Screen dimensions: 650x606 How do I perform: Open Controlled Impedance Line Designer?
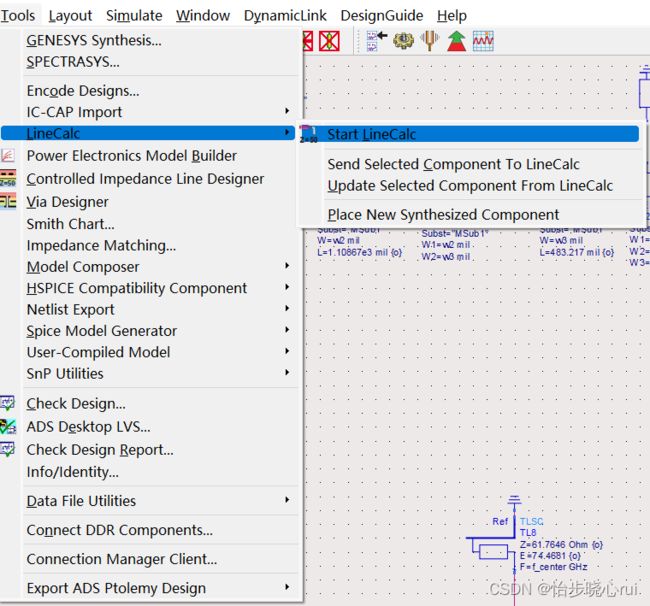pyautogui.click(x=145, y=179)
